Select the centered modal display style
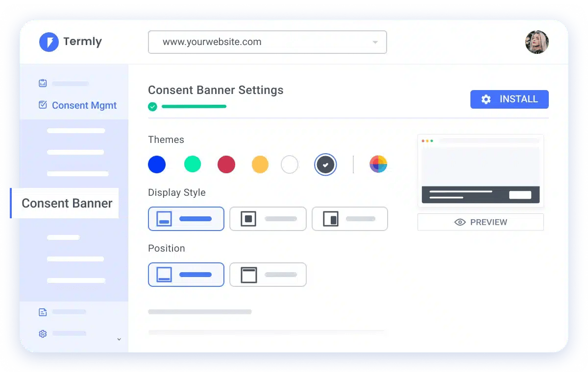This screenshot has width=588, height=372. pos(268,219)
